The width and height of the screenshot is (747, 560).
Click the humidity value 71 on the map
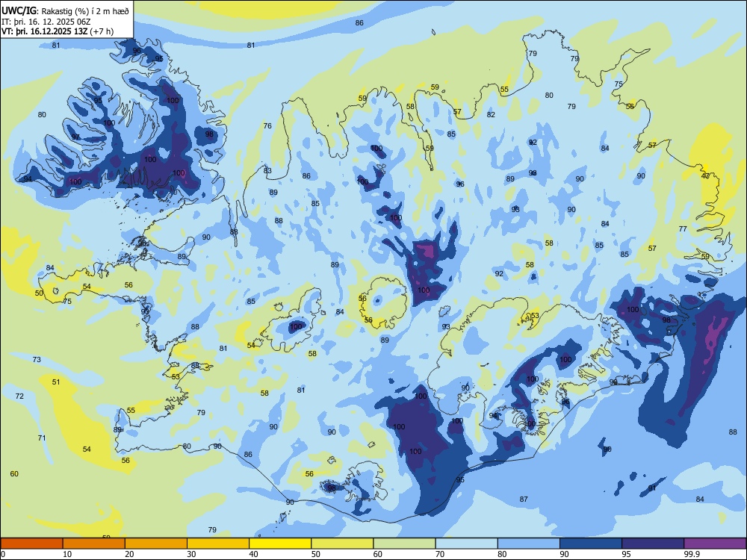click(x=42, y=438)
